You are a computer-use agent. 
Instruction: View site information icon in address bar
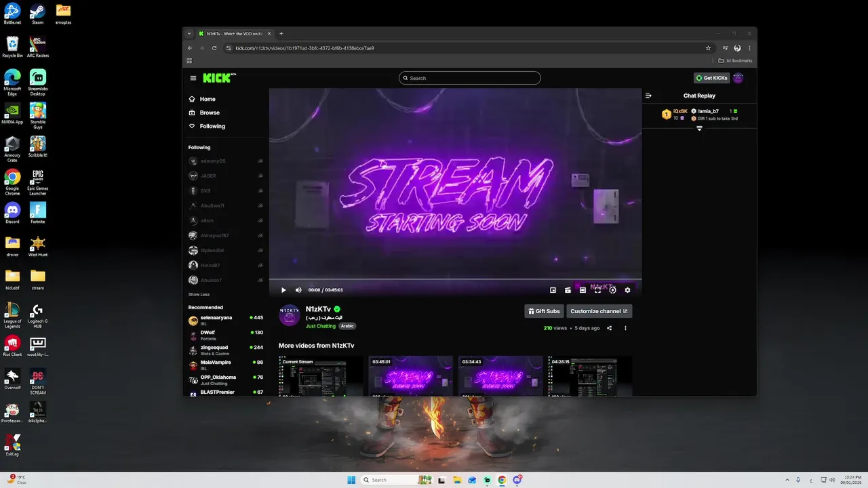[x=229, y=48]
